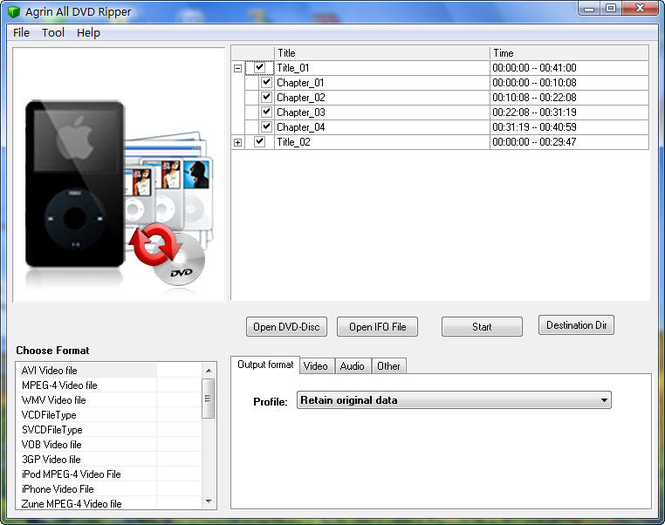Select the Chapter_01 row label
665x525 pixels.
[x=300, y=83]
